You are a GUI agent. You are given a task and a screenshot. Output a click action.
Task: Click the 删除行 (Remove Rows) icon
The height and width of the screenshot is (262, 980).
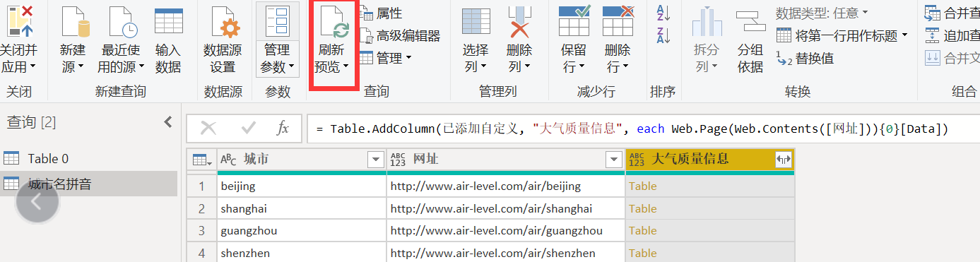618,20
